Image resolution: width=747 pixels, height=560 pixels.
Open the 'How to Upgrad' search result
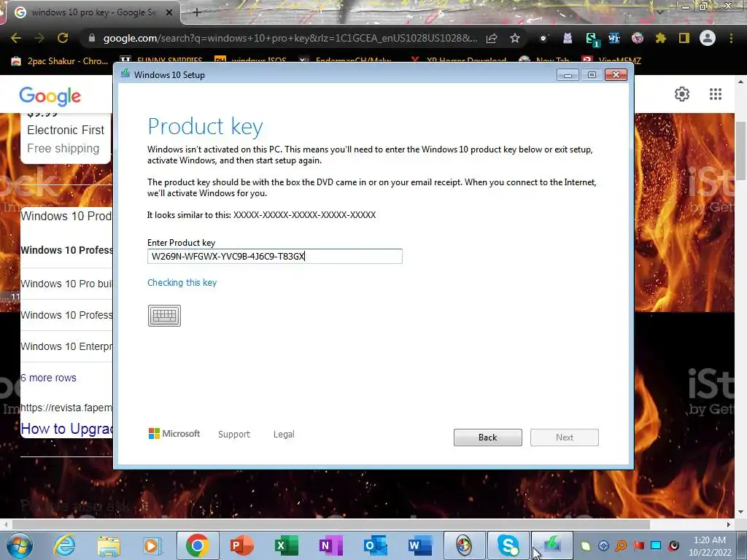point(66,429)
